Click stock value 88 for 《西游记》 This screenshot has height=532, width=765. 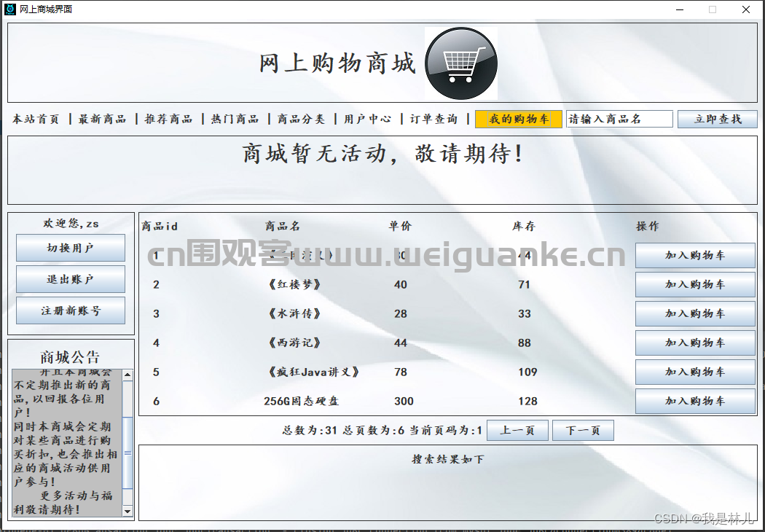tap(525, 343)
